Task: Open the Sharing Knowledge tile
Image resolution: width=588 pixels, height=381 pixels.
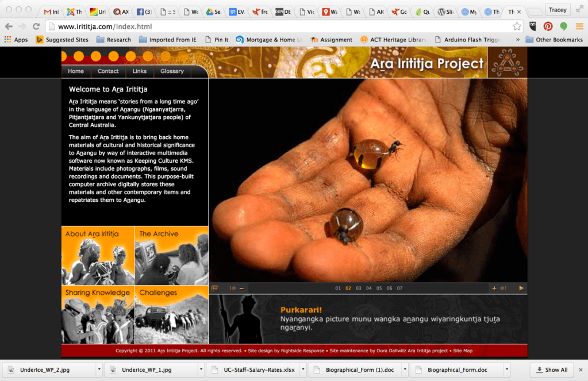Action: (98, 314)
